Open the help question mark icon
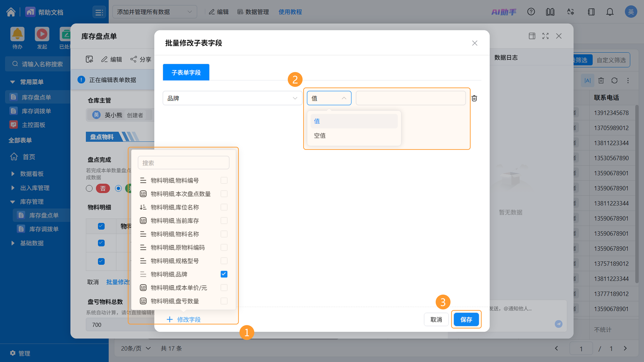The height and width of the screenshot is (362, 644). [531, 12]
